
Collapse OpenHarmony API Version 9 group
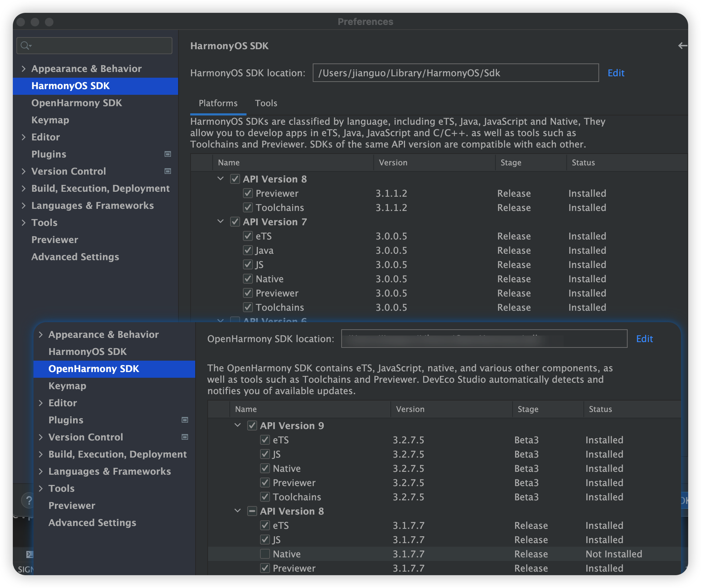238,425
